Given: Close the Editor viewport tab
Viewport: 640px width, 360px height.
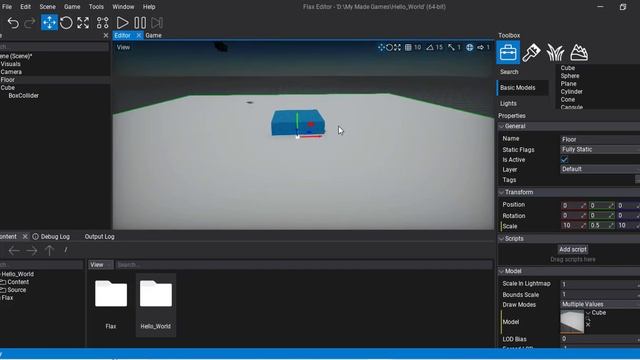Looking at the screenshot, I should pos(138,36).
